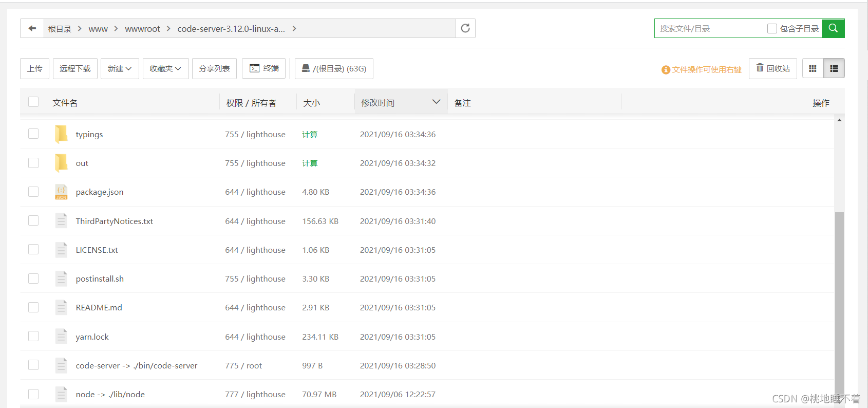Viewport: 868px width, 408px height.
Task: Open the 终端 terminal button
Action: pos(264,68)
